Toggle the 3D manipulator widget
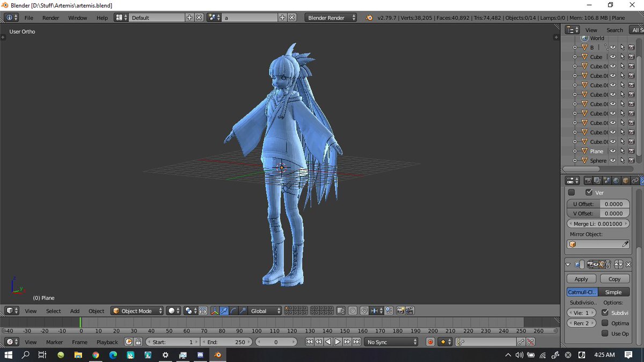The height and width of the screenshot is (362, 644). tap(215, 311)
